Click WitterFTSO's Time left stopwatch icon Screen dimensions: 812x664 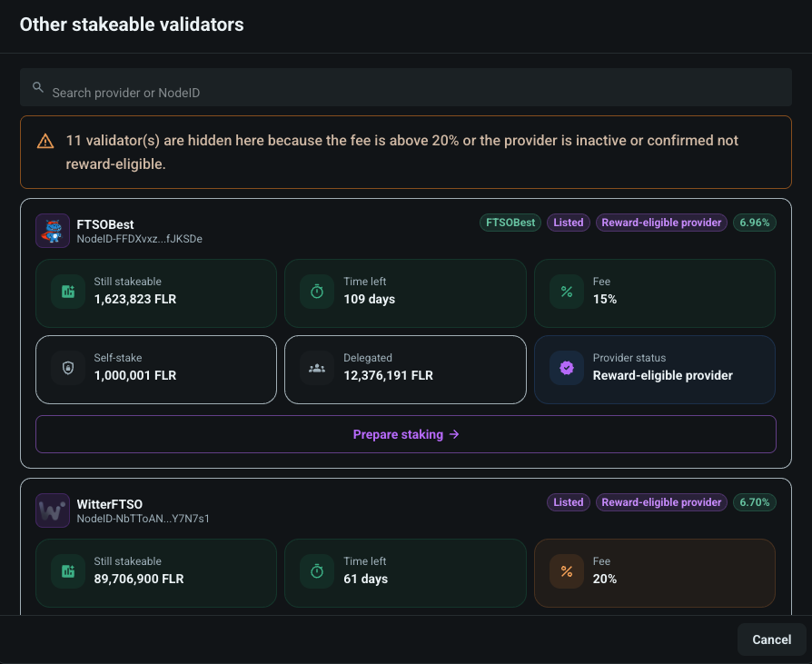click(317, 571)
